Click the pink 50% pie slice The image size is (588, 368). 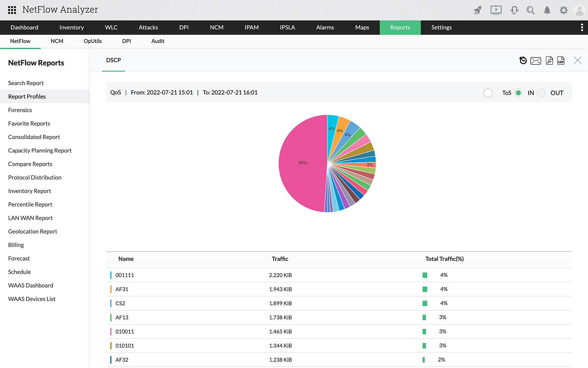(x=303, y=163)
